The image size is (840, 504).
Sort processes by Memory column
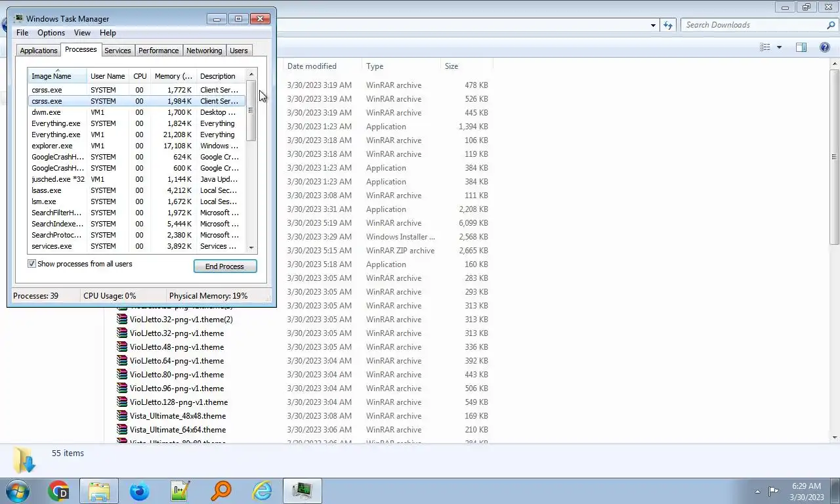pos(173,76)
